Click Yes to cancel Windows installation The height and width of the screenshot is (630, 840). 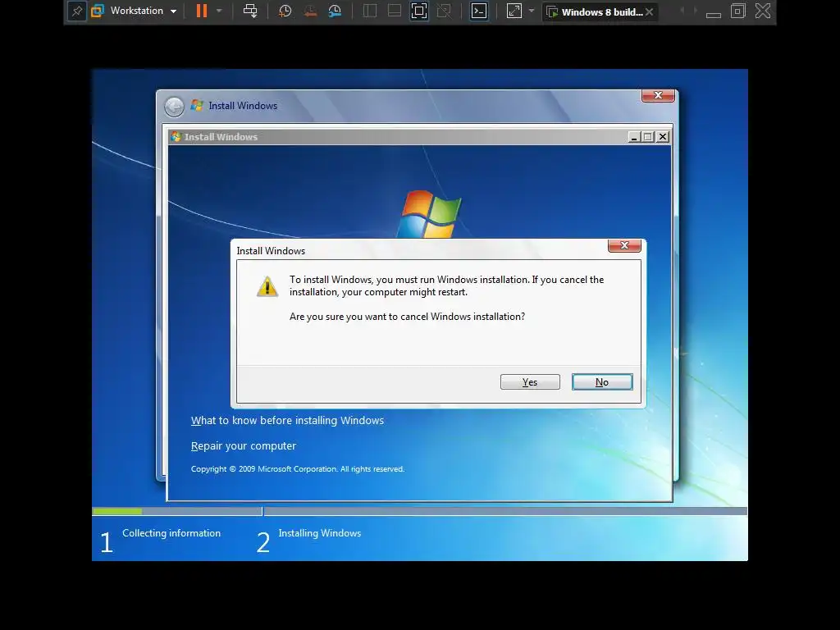click(530, 382)
